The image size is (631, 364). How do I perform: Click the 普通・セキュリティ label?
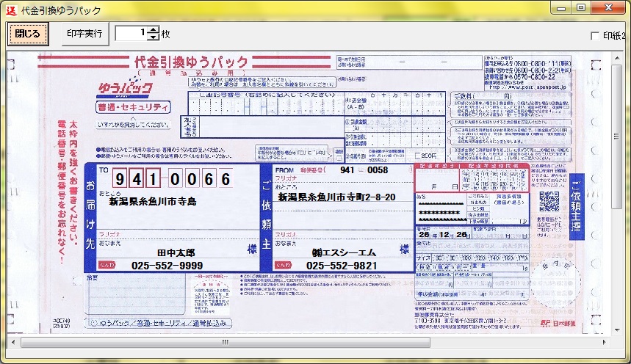pos(133,107)
